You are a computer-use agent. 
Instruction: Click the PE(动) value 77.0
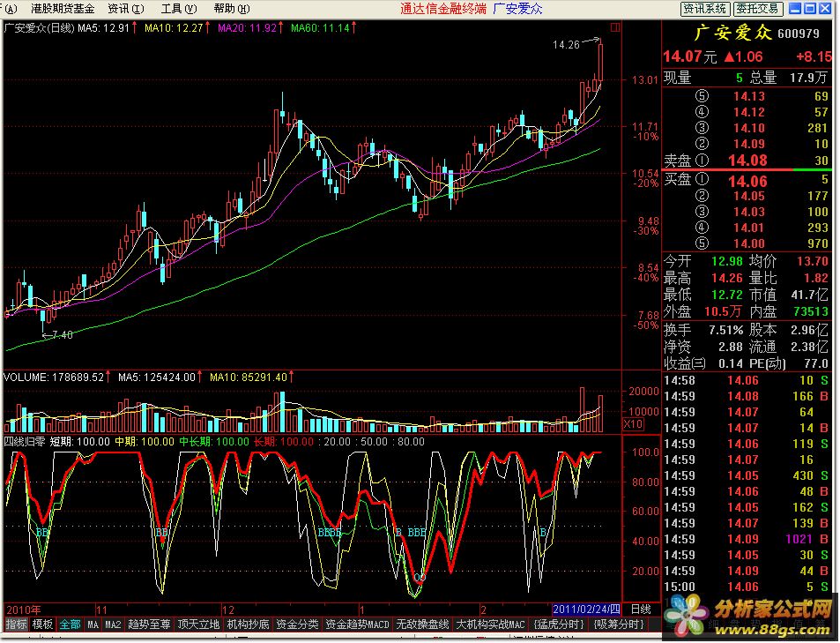tap(816, 363)
